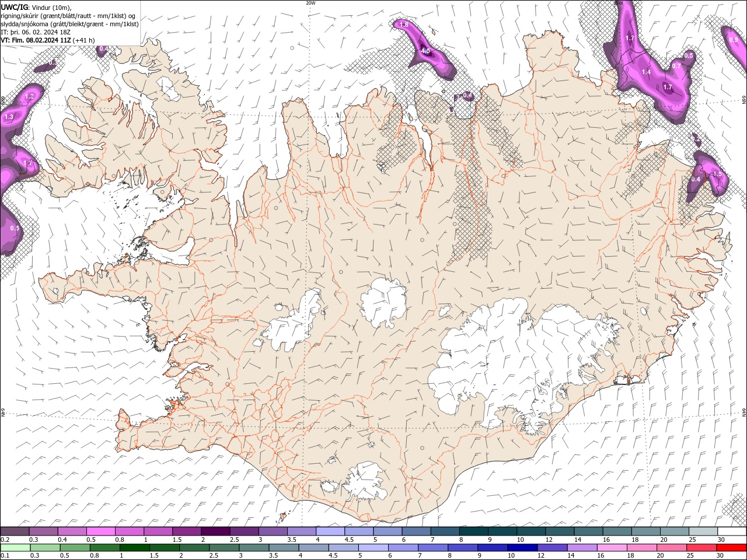747x560 pixels.
Task: Click the 'rigning/skúrir' legend description line
Action: coord(68,16)
